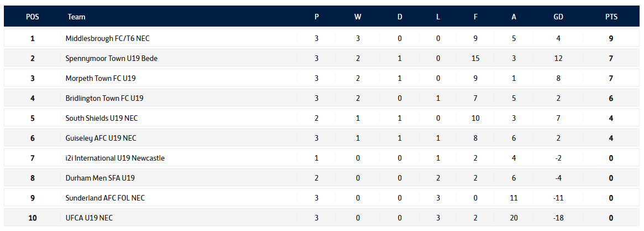Select Morpeth Town FC U19 team name
This screenshot has height=231, width=644.
click(100, 78)
